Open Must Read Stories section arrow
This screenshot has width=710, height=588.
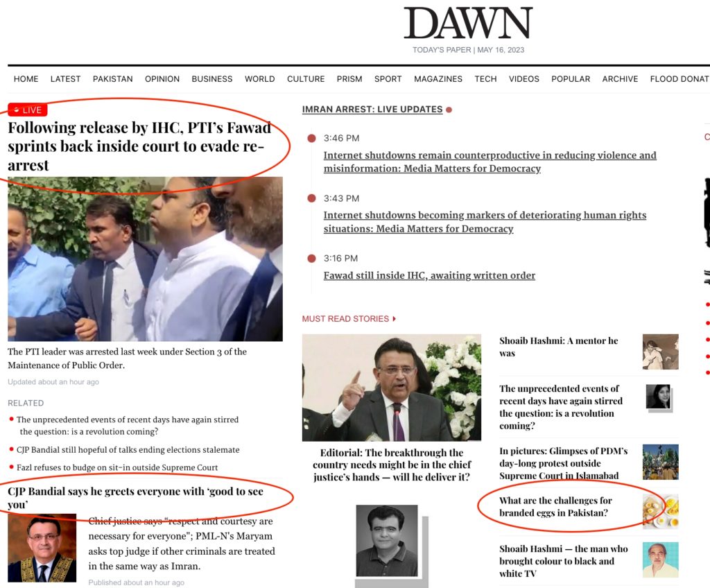(395, 319)
